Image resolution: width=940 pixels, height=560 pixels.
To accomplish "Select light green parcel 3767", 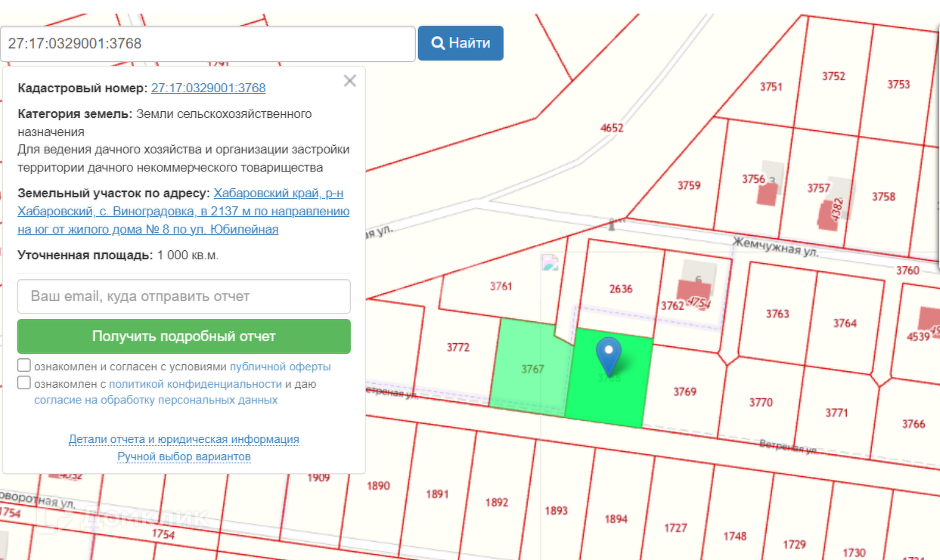I will coord(529,369).
